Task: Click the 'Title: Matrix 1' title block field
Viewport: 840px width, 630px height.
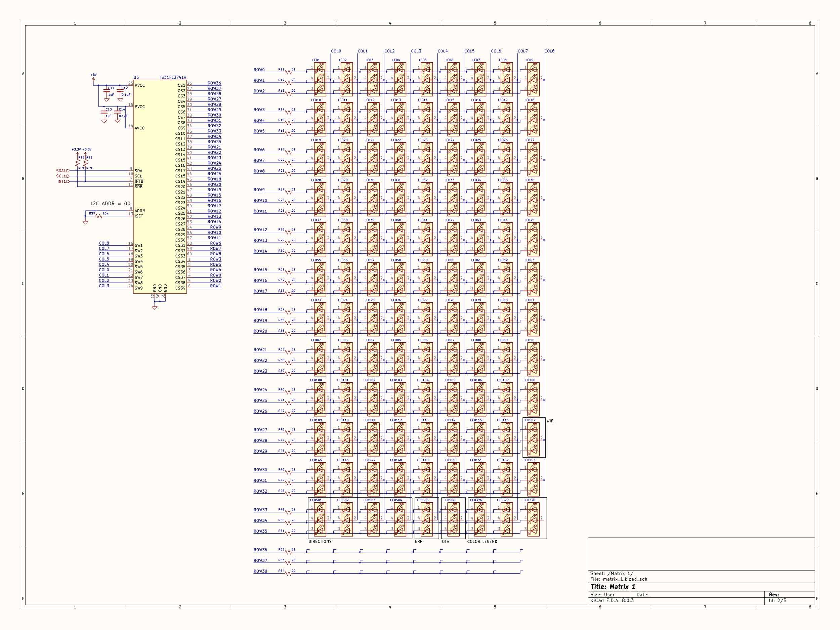Action: coord(613,587)
